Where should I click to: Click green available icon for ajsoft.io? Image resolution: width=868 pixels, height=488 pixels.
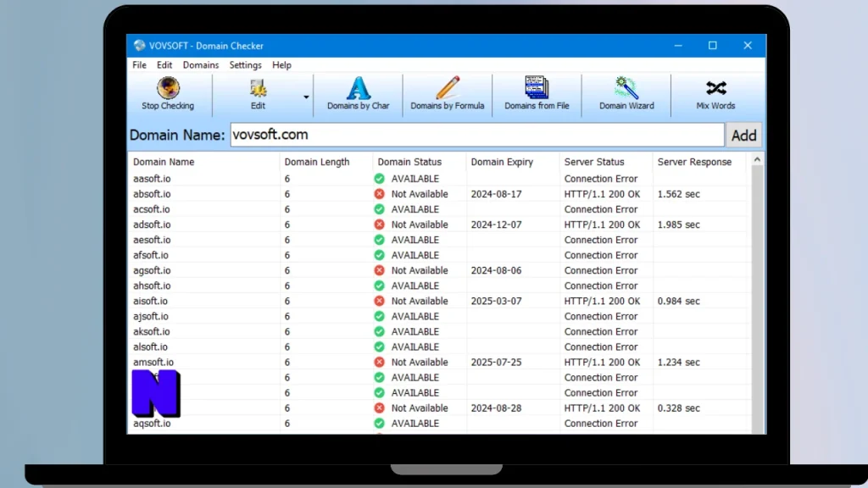click(x=379, y=316)
